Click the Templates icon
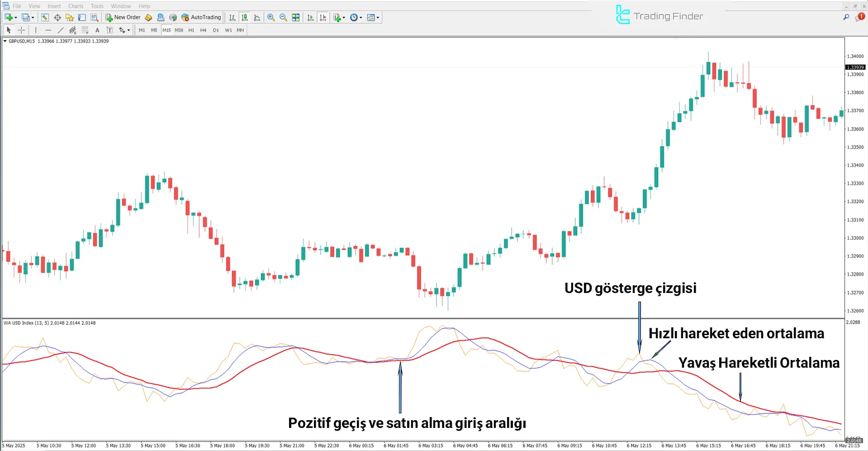This screenshot has height=451, width=868. pyautogui.click(x=371, y=17)
